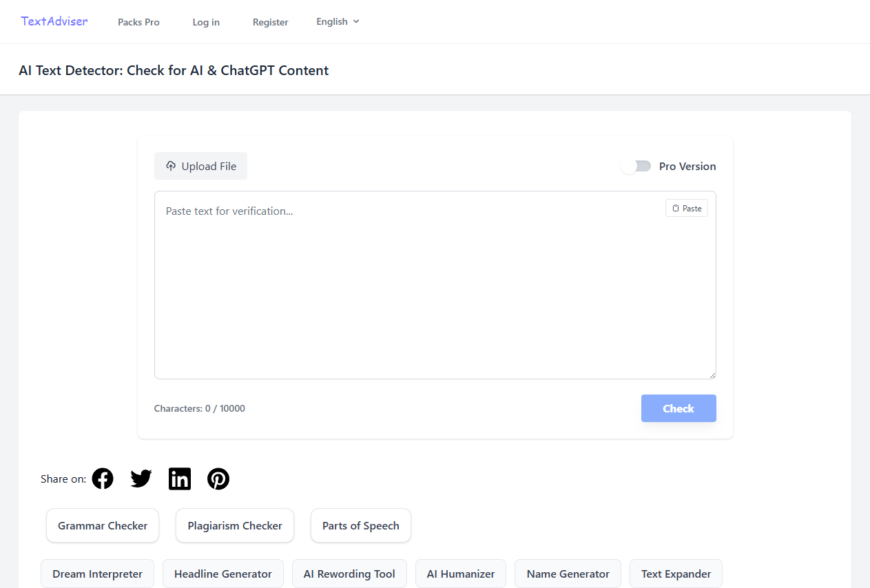Open the Plagiarism Checker tool
Image resolution: width=870 pixels, height=588 pixels.
pyautogui.click(x=235, y=525)
